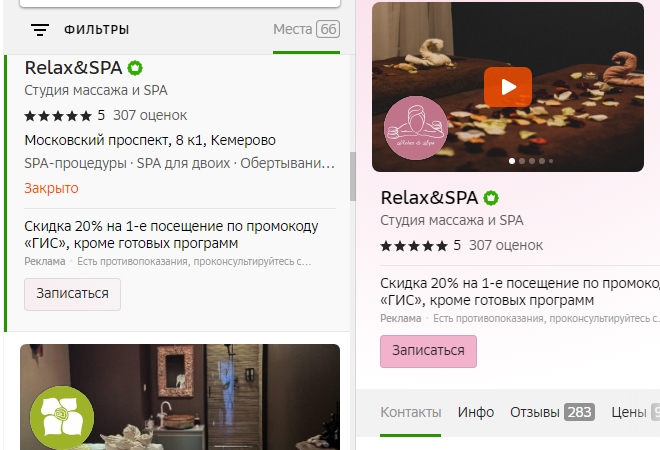This screenshot has width=660, height=450.
Task: Switch to the Инфо tab
Action: 476,412
